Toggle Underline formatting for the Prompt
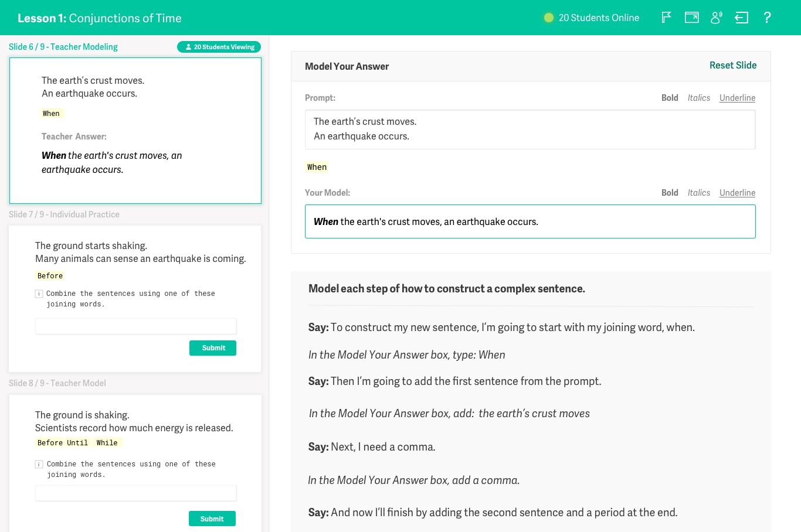 (x=737, y=98)
